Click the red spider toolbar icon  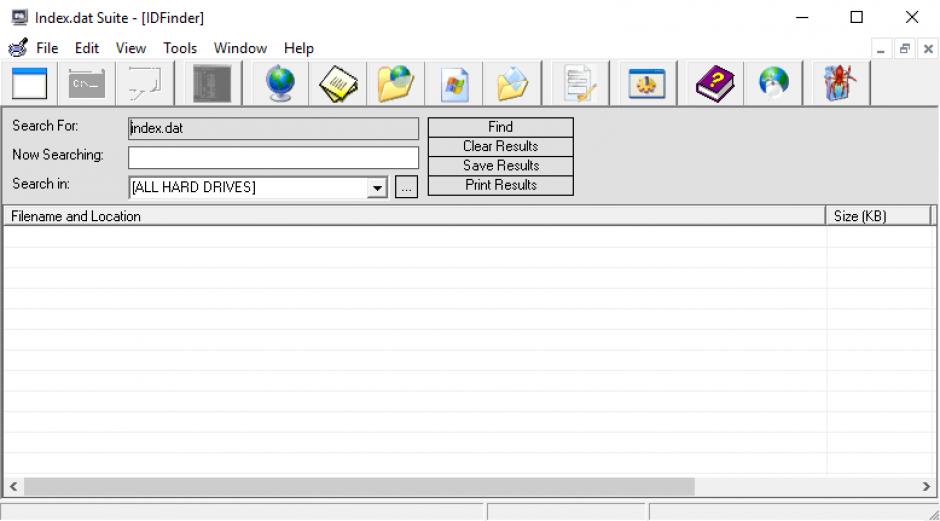click(839, 83)
